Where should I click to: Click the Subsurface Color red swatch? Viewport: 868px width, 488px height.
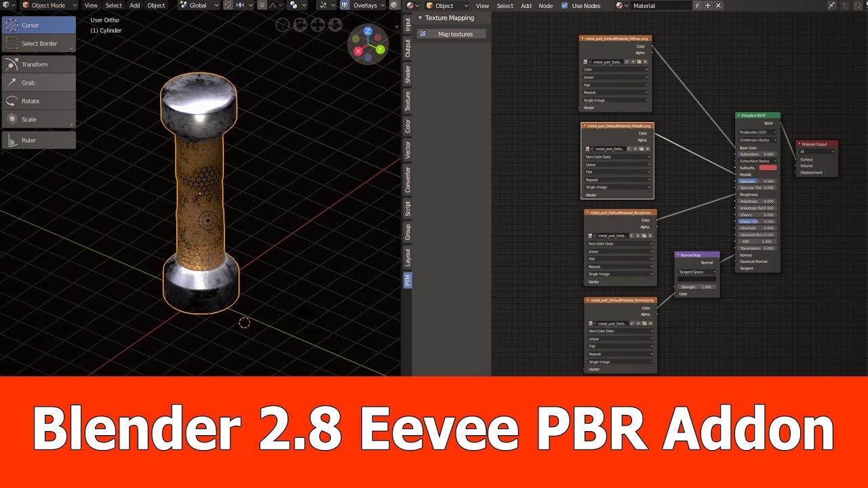click(768, 167)
